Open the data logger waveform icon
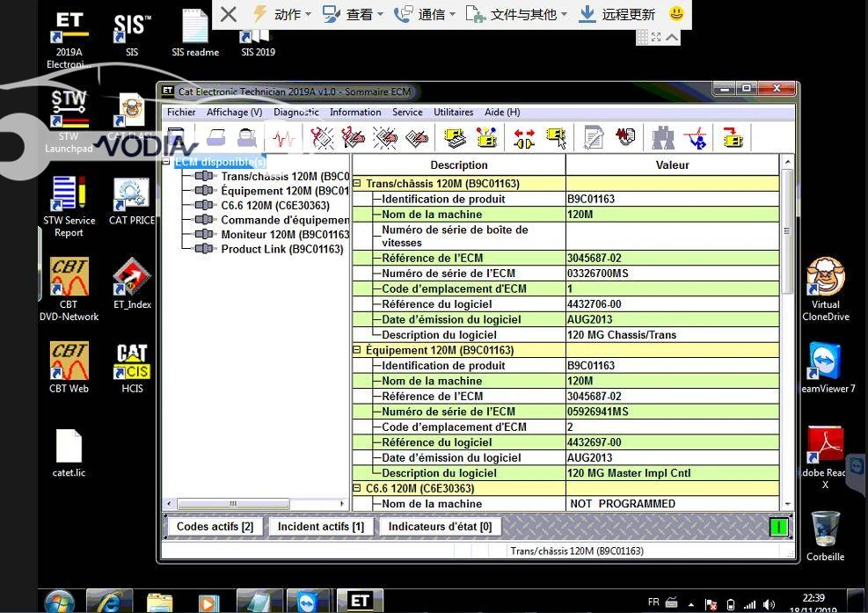 tap(625, 137)
